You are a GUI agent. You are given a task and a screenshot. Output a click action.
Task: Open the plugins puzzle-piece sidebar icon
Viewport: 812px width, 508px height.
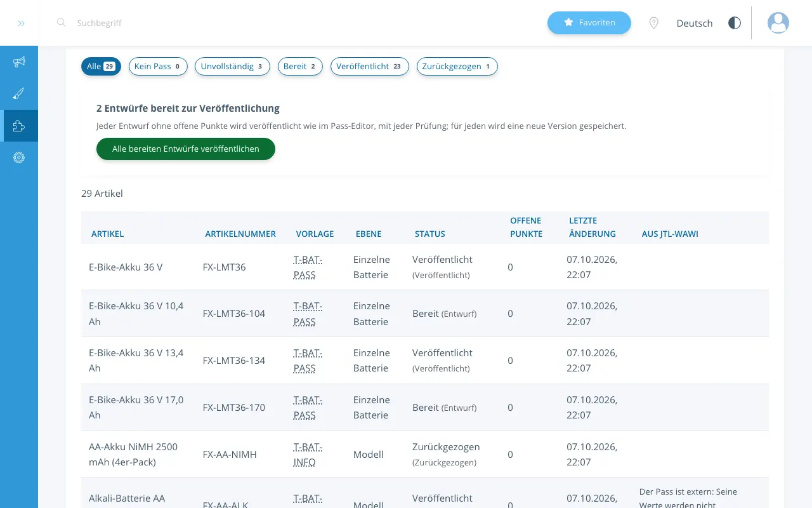19,126
